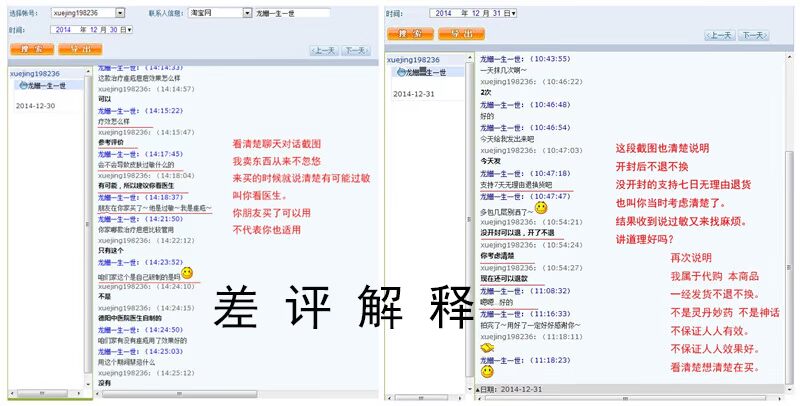This screenshot has width=800, height=406.
Task: Open the December 31 date picker dropdown
Action: pyautogui.click(x=512, y=13)
